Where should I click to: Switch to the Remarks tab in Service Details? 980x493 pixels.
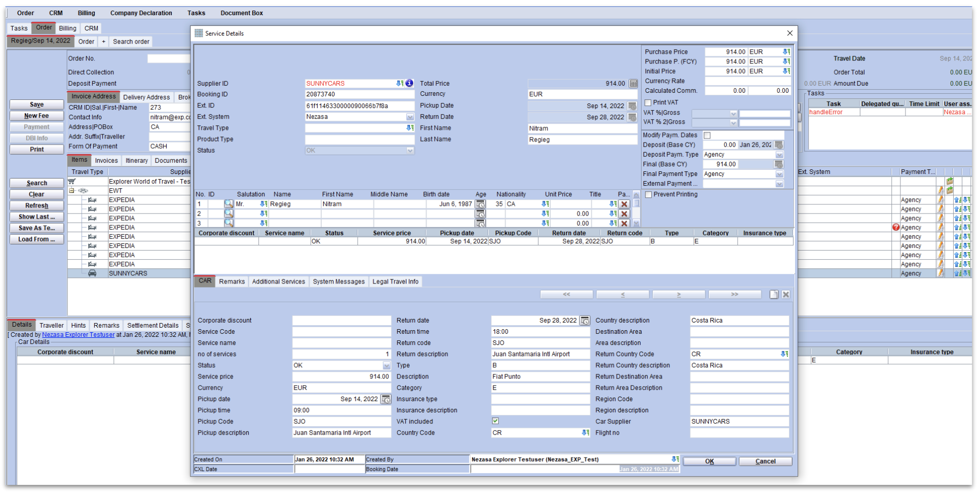coord(232,281)
